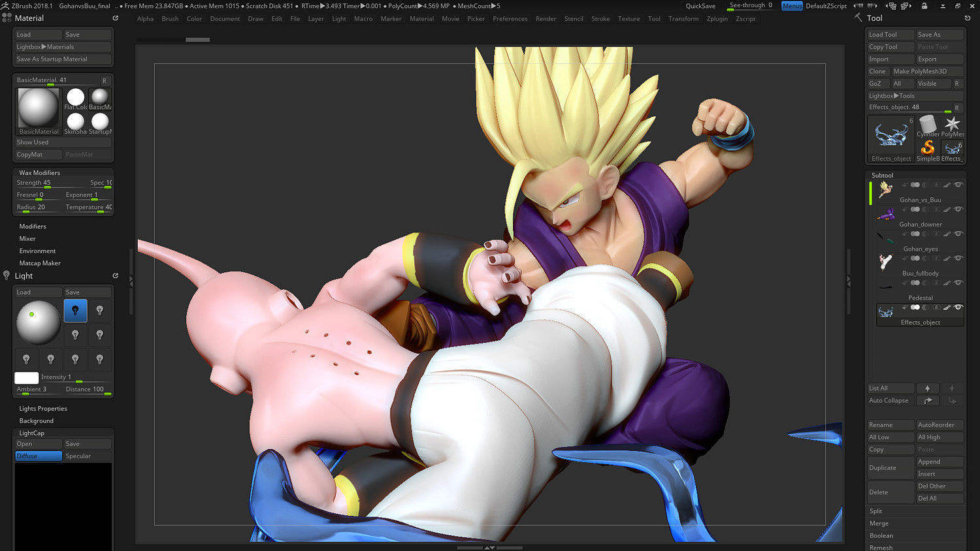Expand the Environment section
This screenshot has width=980, height=551.
click(x=37, y=251)
